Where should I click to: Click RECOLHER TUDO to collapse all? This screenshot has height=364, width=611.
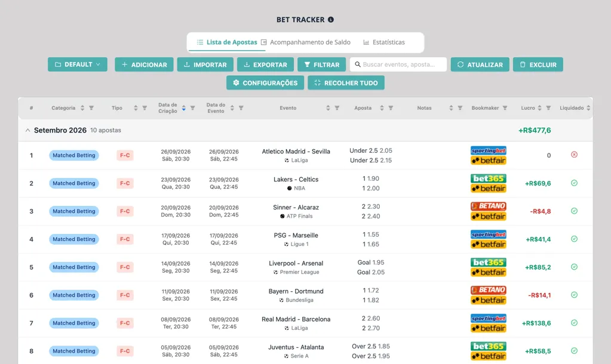pos(346,83)
